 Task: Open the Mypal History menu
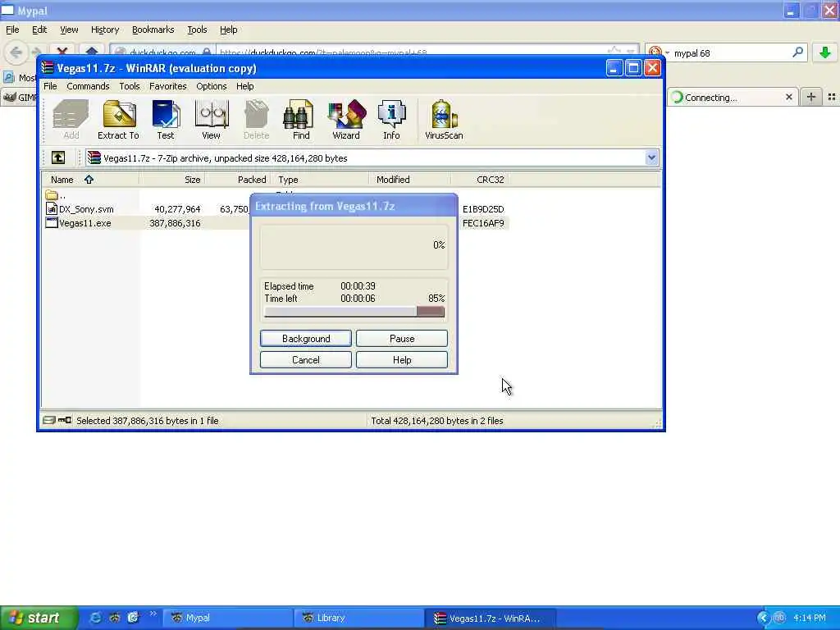pos(104,30)
